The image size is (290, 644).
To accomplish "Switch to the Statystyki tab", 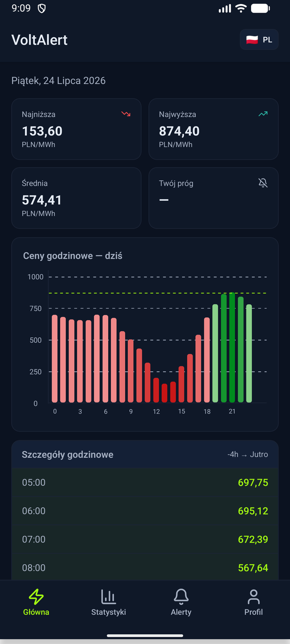I will (x=109, y=602).
